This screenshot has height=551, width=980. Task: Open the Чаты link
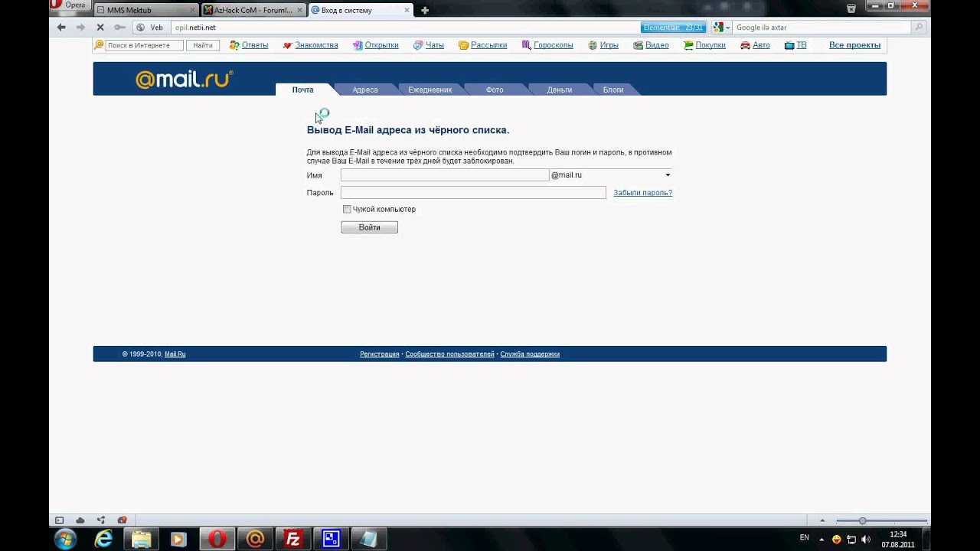[x=434, y=45]
